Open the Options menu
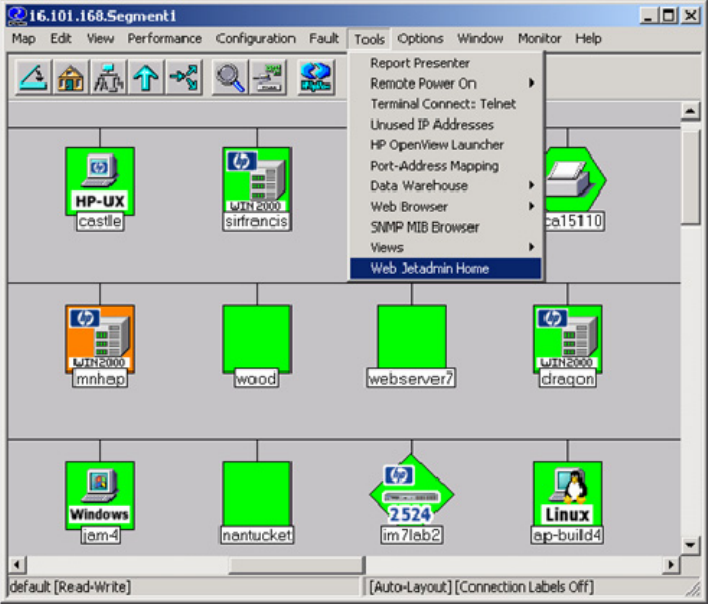 [420, 39]
